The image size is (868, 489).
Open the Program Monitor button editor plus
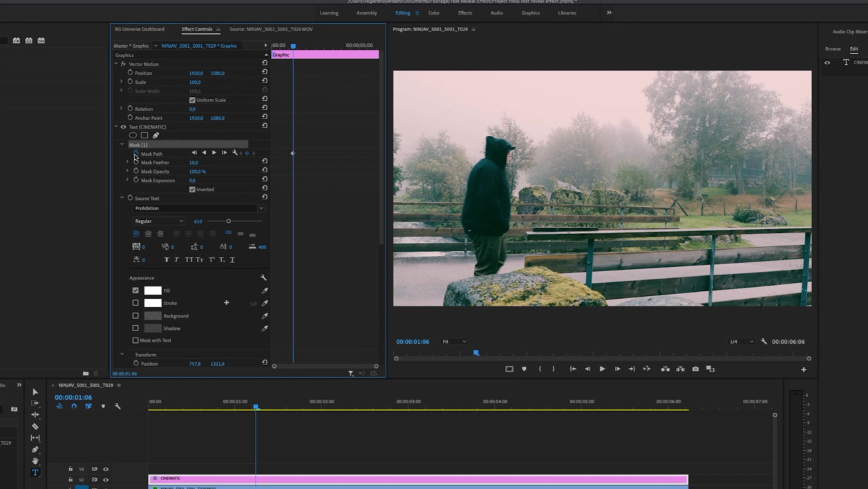click(804, 369)
